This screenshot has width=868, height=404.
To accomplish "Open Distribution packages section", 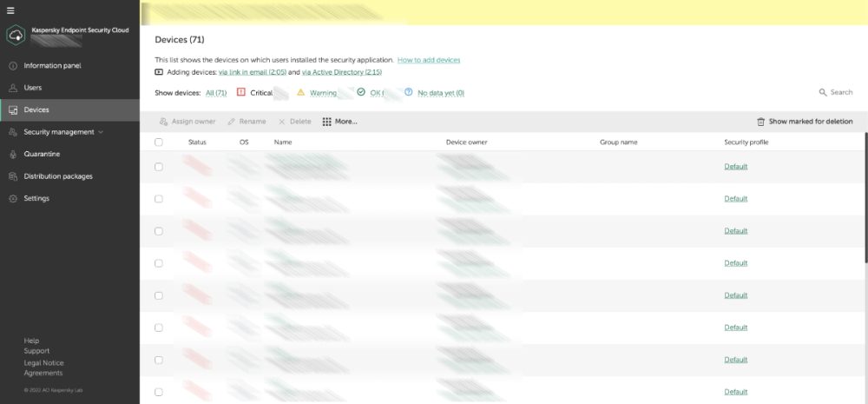I will [58, 176].
